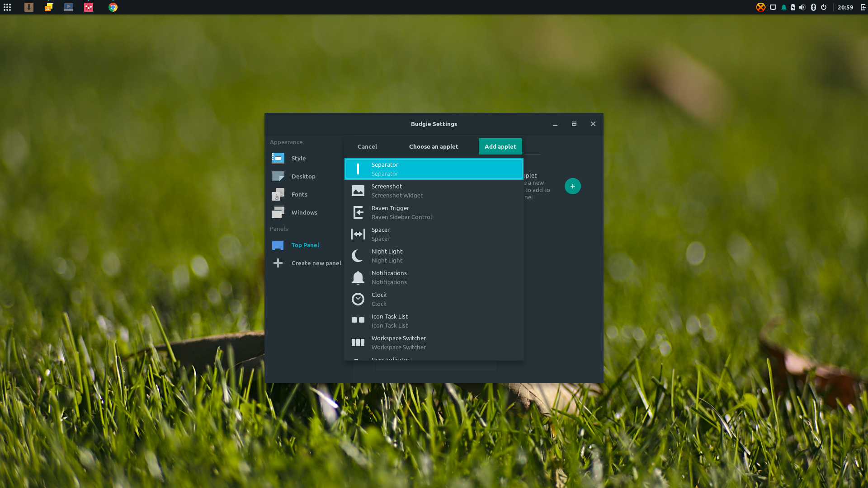The height and width of the screenshot is (488, 868).
Task: Click the 'Raven Sidebar Control' description
Action: pyautogui.click(x=401, y=217)
